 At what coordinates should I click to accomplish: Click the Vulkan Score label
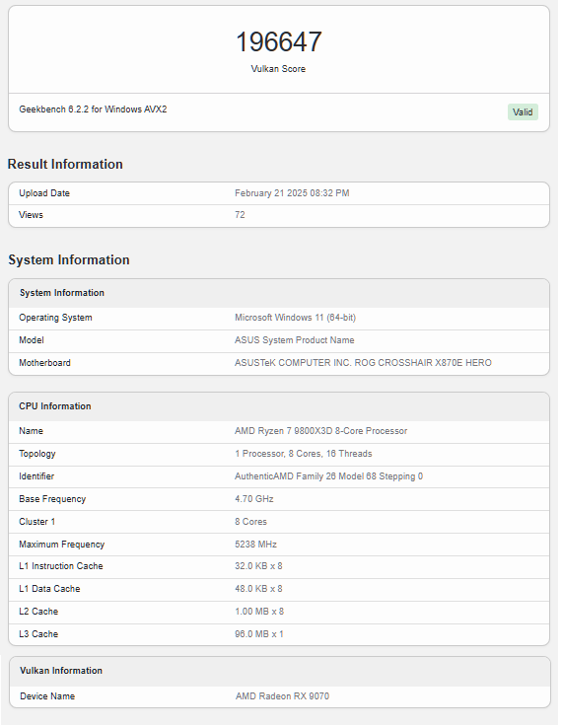pos(278,69)
